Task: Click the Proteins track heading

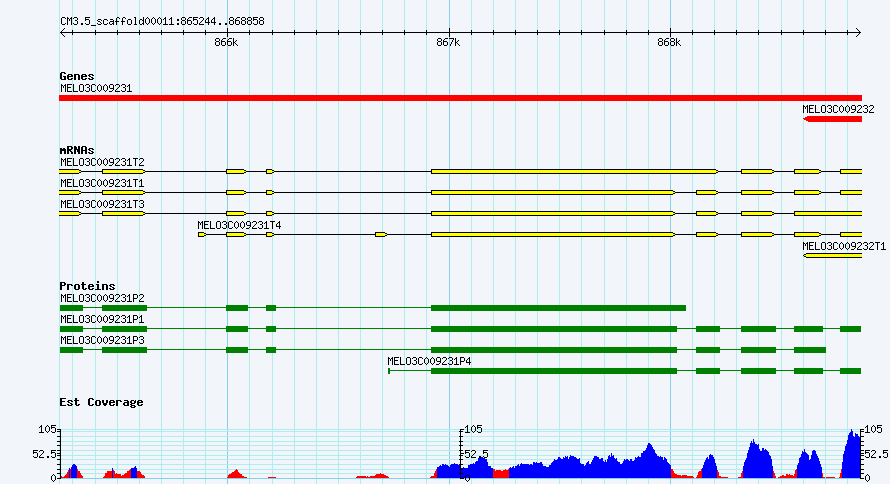Action: (87, 286)
